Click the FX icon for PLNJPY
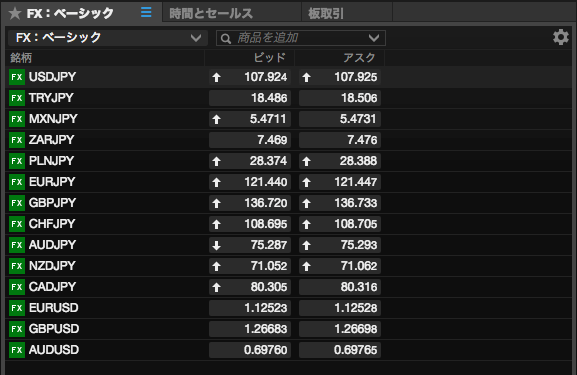This screenshot has width=577, height=375. pyautogui.click(x=17, y=161)
